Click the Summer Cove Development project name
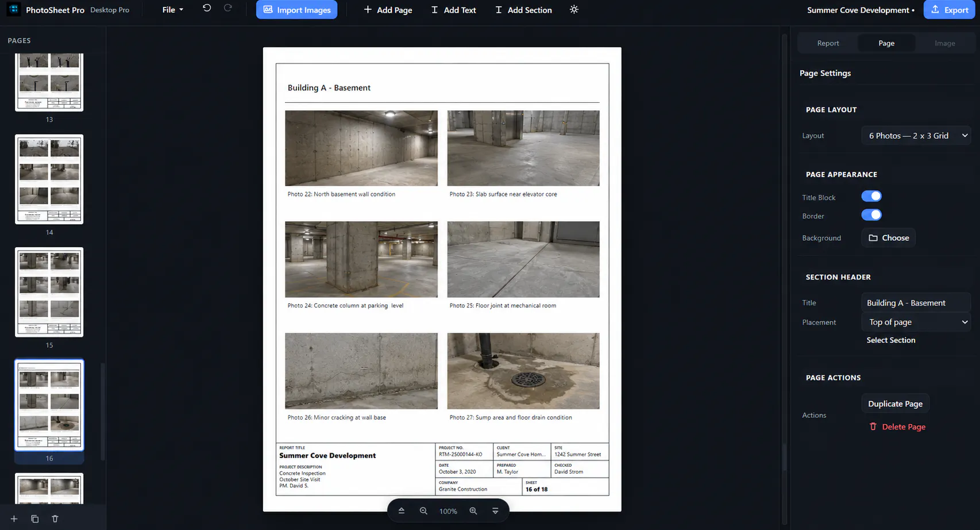This screenshot has width=980, height=530. pos(858,10)
